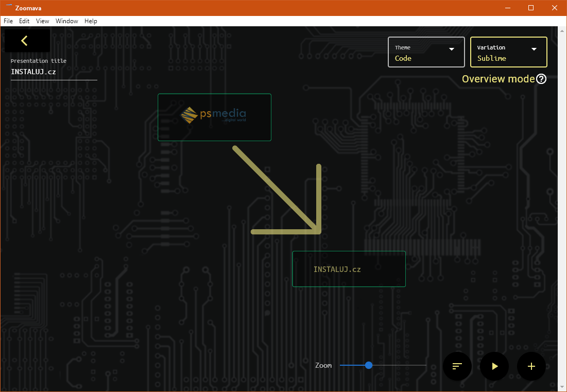
Task: Open the Help menu
Action: (x=91, y=21)
